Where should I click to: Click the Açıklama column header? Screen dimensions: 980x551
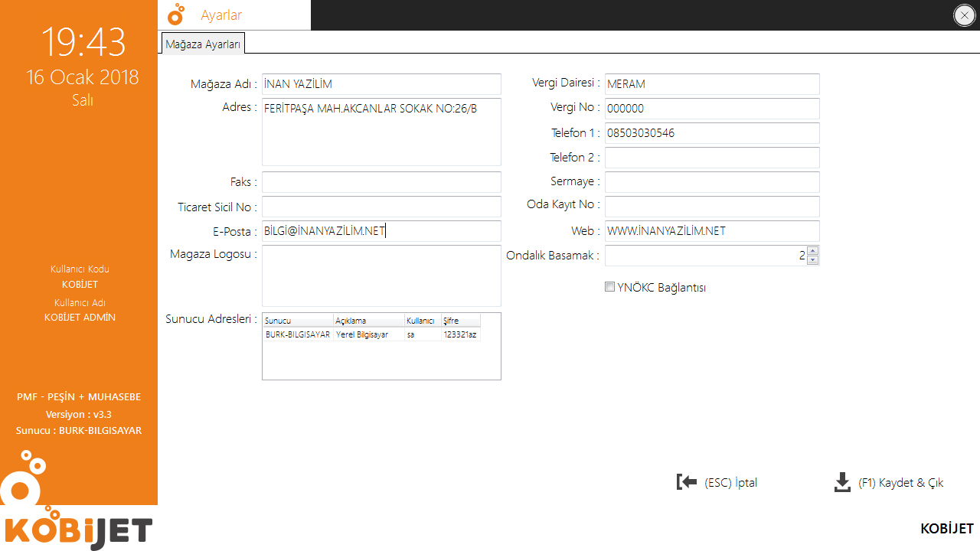tap(369, 321)
